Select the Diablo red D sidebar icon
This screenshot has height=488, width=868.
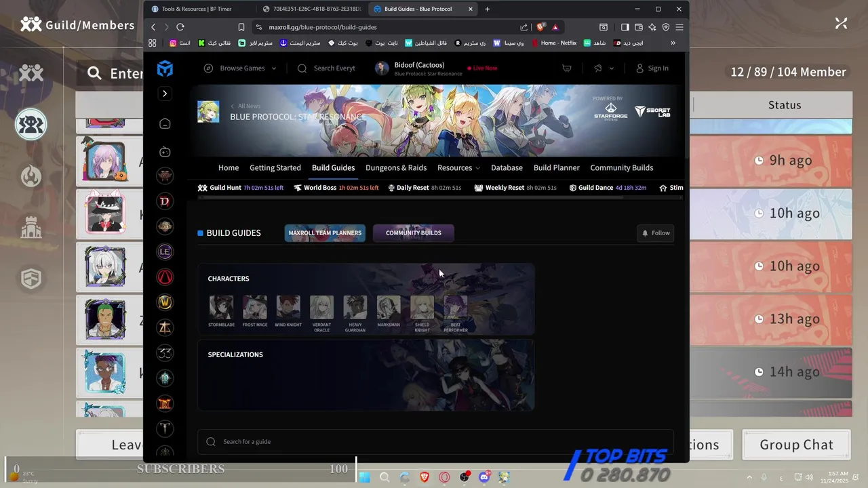(165, 201)
